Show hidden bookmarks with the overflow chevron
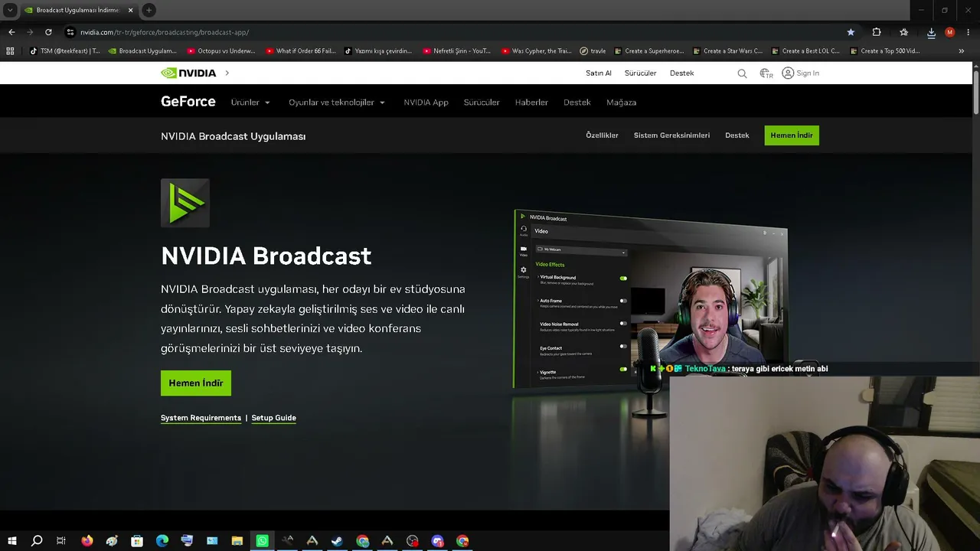980x551 pixels. (x=962, y=51)
